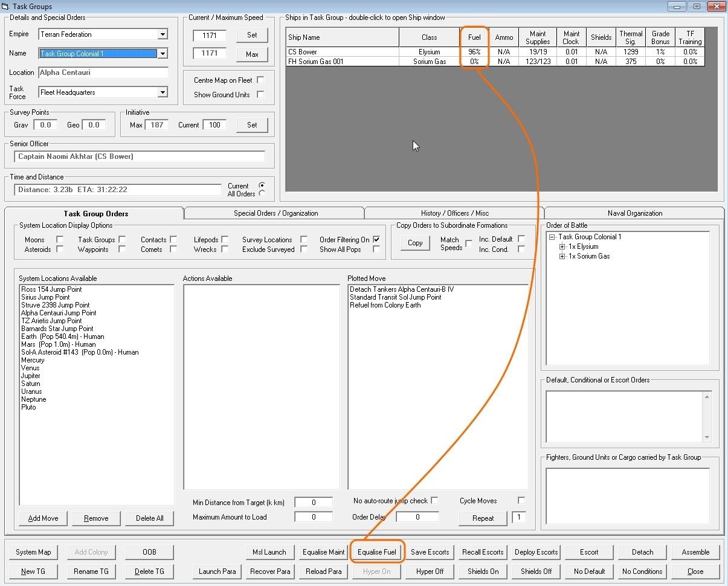Toggle the Wrecks checkbox
The image size is (728, 586).
(225, 249)
